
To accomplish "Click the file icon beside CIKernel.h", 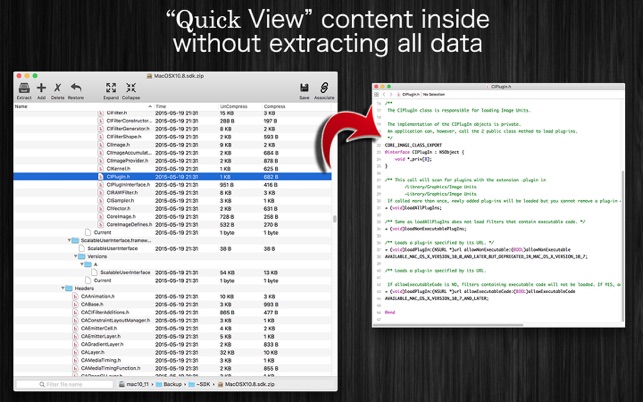I will pos(101,169).
